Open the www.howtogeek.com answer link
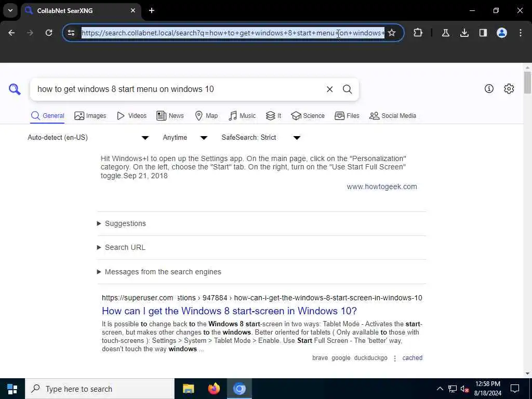 (382, 187)
